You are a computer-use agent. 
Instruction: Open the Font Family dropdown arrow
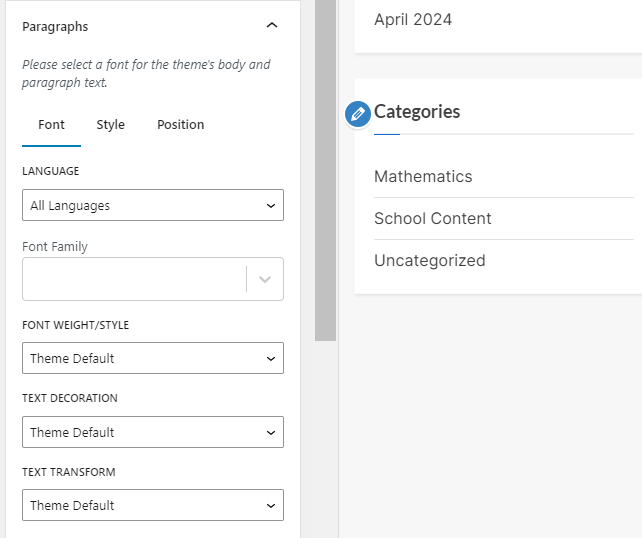tap(265, 280)
